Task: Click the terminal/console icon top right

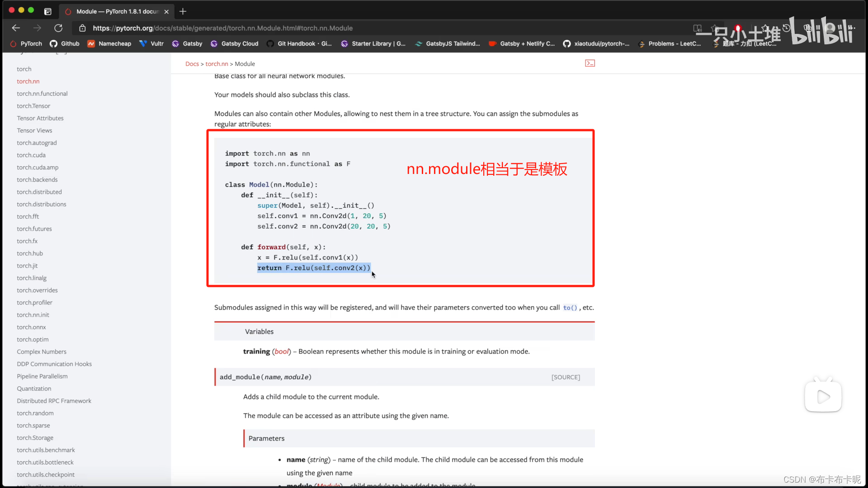Action: point(590,63)
